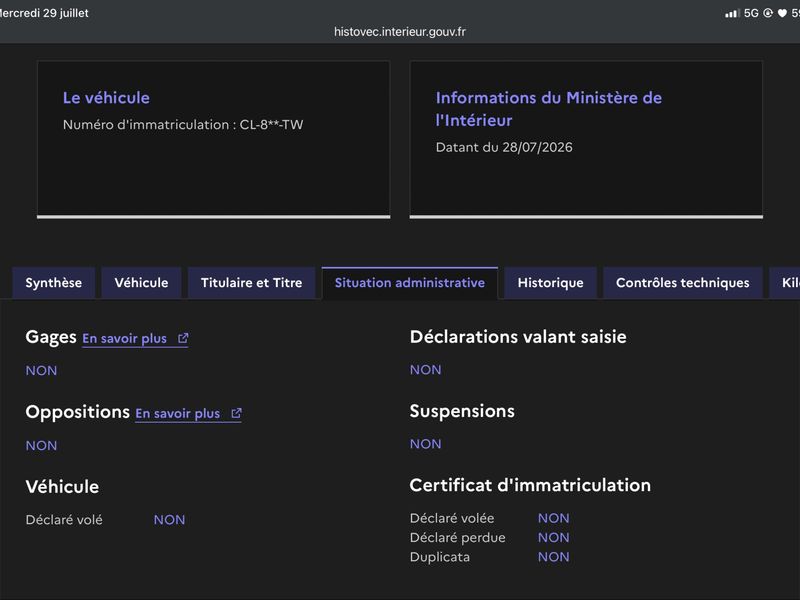Click the NON value for Duplicata
Image resolution: width=800 pixels, height=600 pixels.
click(554, 557)
